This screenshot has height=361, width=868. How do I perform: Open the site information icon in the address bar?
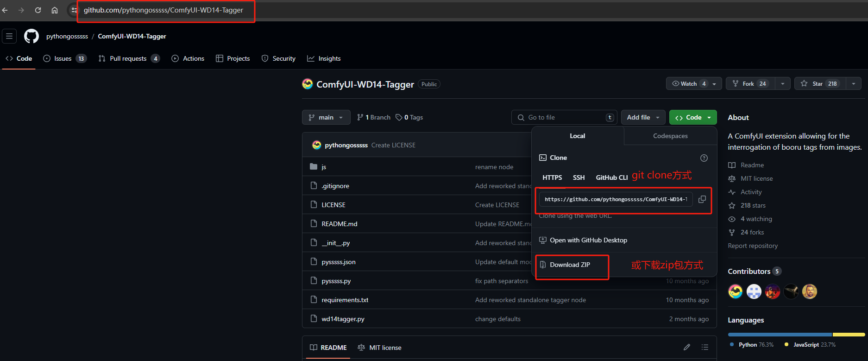(x=74, y=10)
